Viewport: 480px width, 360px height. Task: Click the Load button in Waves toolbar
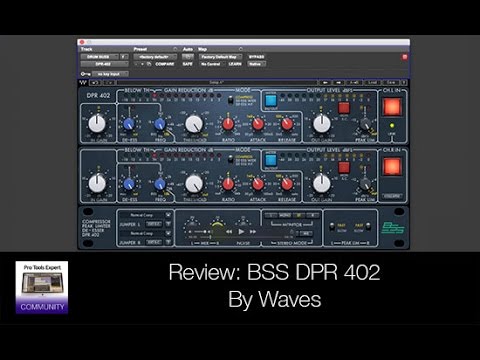372,82
